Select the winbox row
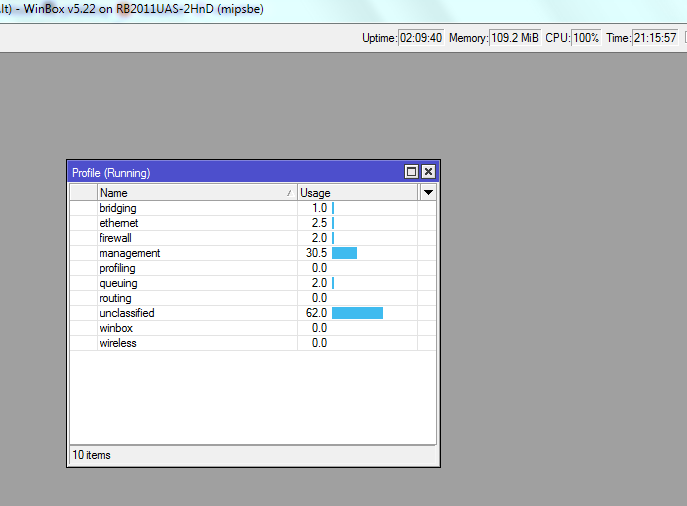Screen dimensions: 687x506 253,328
